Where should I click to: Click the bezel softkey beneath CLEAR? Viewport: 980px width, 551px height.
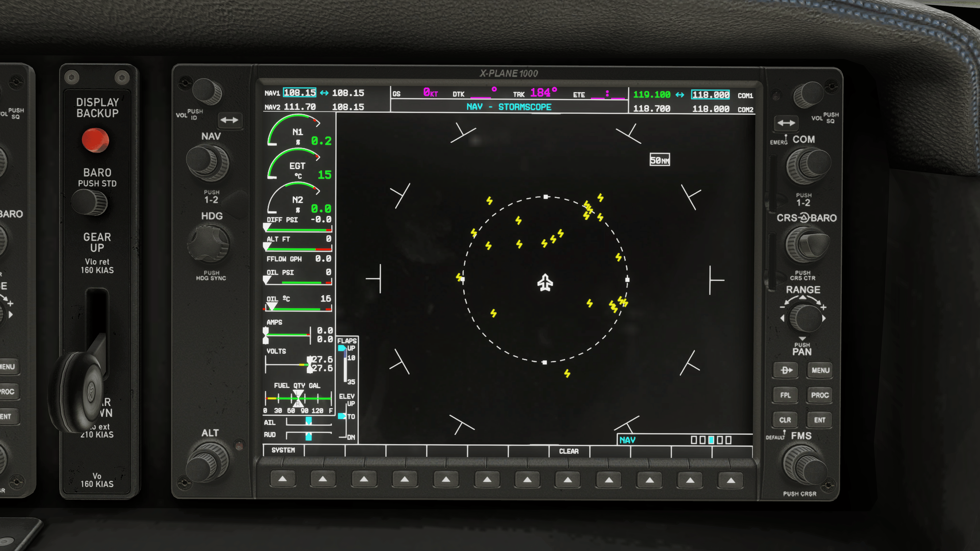568,480
